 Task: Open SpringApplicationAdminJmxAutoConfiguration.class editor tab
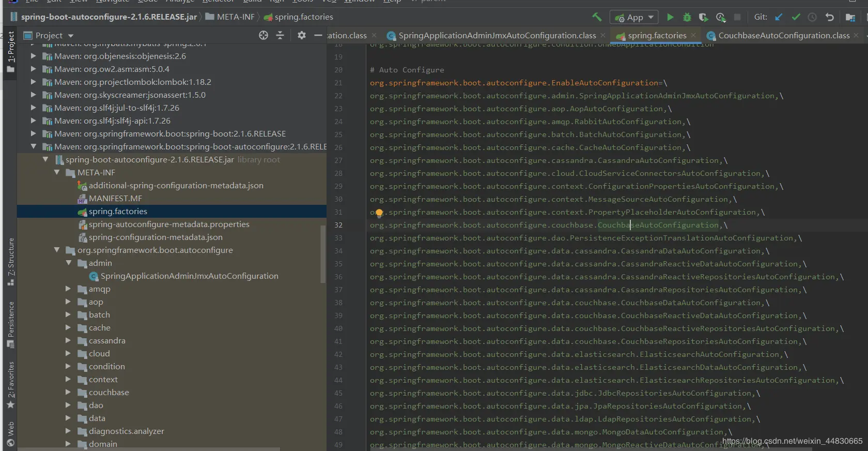click(497, 35)
